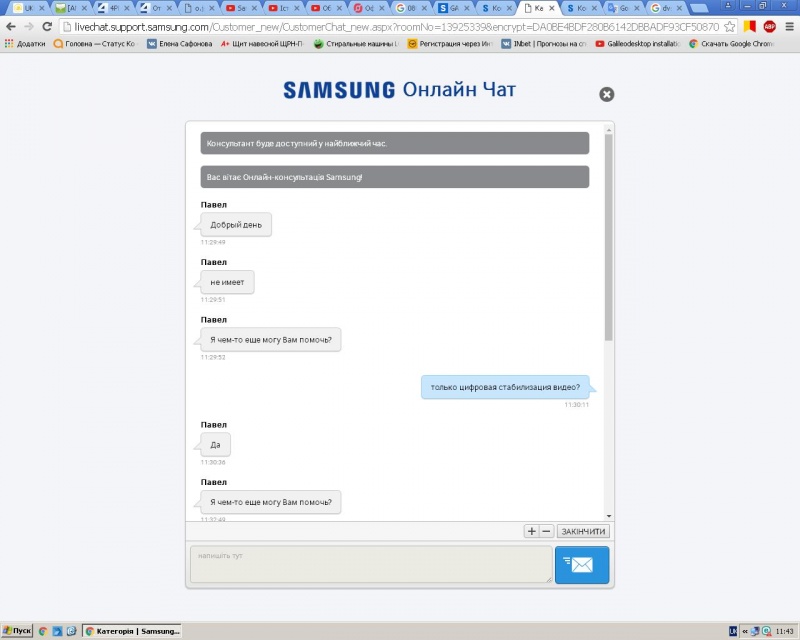
Task: Click the UK language indicator in the tray
Action: [x=733, y=632]
